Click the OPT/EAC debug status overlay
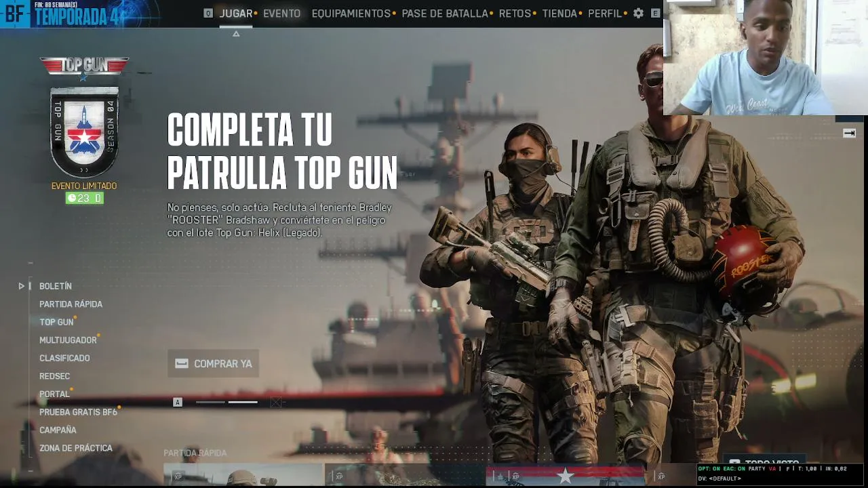 coord(781,473)
